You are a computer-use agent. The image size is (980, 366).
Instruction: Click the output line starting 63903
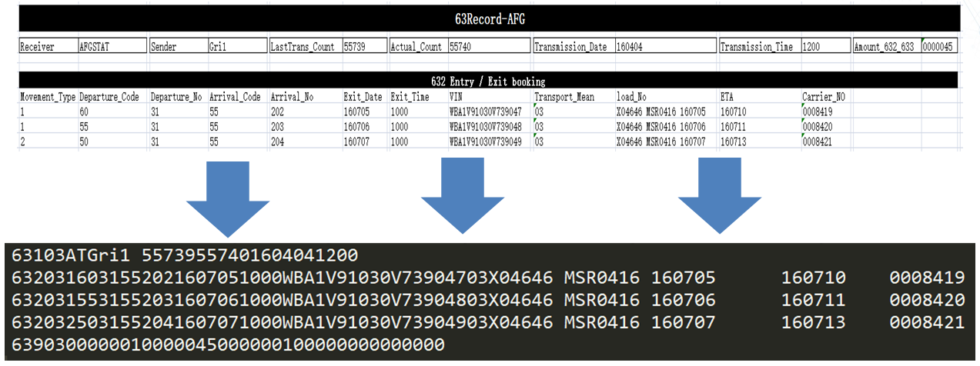pos(228,346)
